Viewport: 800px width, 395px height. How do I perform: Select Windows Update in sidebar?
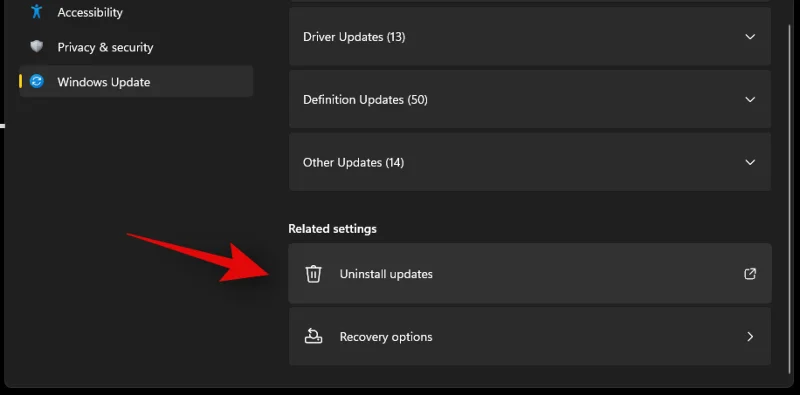[136, 82]
